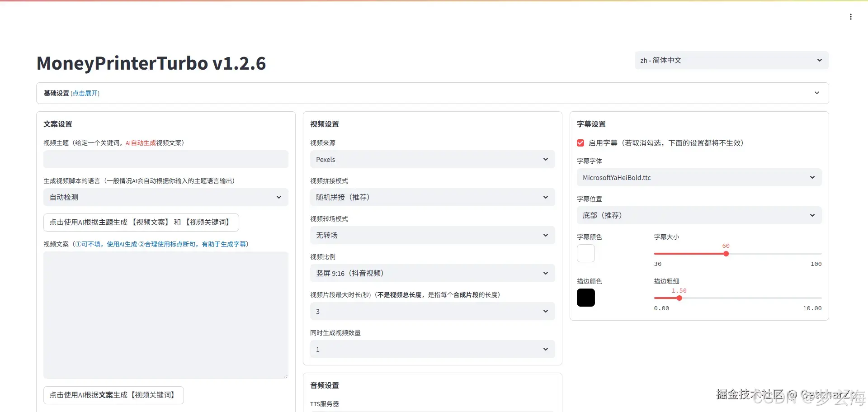Open the three-dot options menu
This screenshot has height=412, width=868.
tap(851, 17)
